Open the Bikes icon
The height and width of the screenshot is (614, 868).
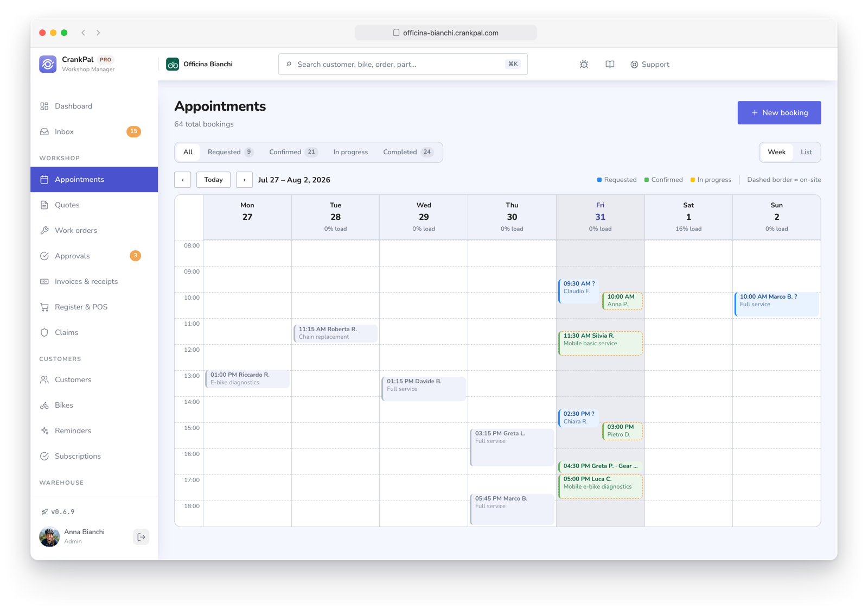pos(44,405)
